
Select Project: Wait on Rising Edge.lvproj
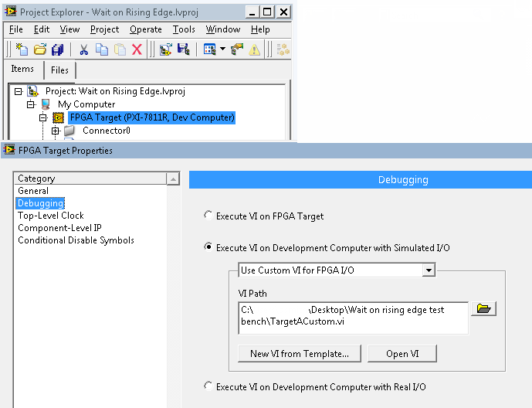115,91
